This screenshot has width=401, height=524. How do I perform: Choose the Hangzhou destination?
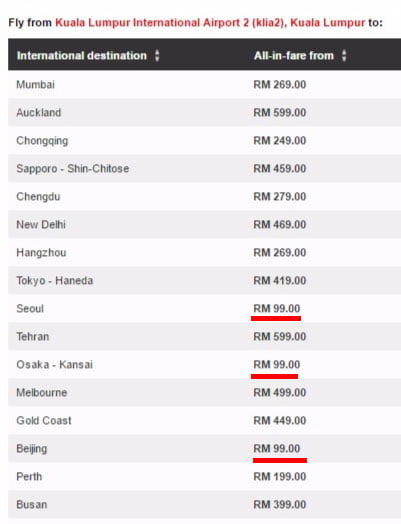point(41,253)
